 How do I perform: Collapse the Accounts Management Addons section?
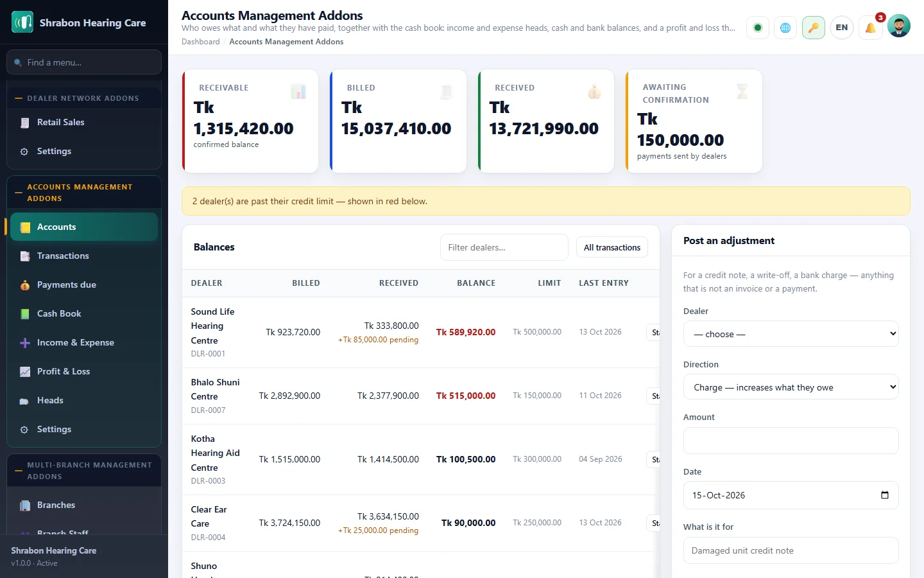click(84, 193)
